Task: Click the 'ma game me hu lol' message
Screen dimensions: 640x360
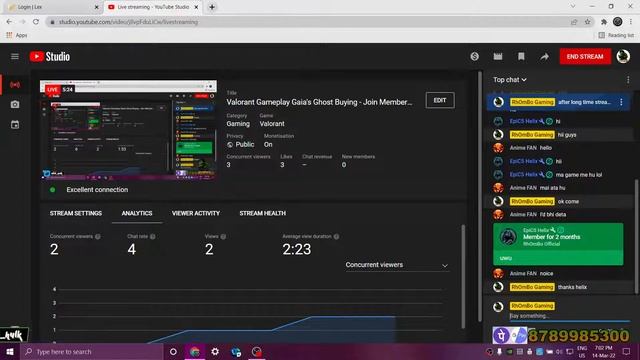Action: click(x=579, y=175)
